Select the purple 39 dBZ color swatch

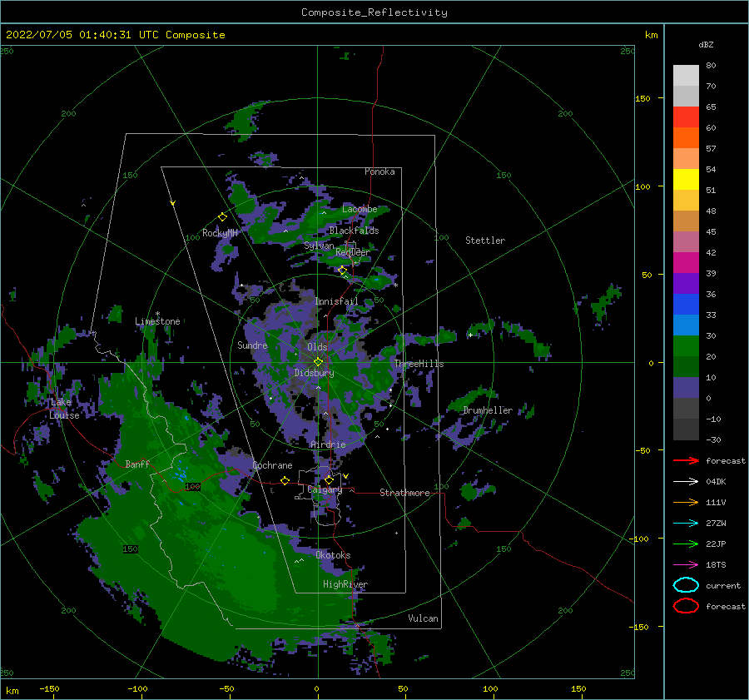[686, 283]
